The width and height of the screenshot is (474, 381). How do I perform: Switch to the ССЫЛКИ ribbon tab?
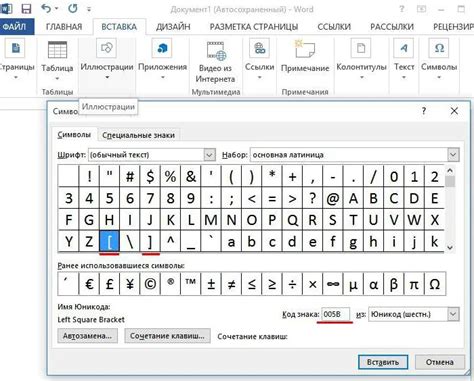click(334, 27)
